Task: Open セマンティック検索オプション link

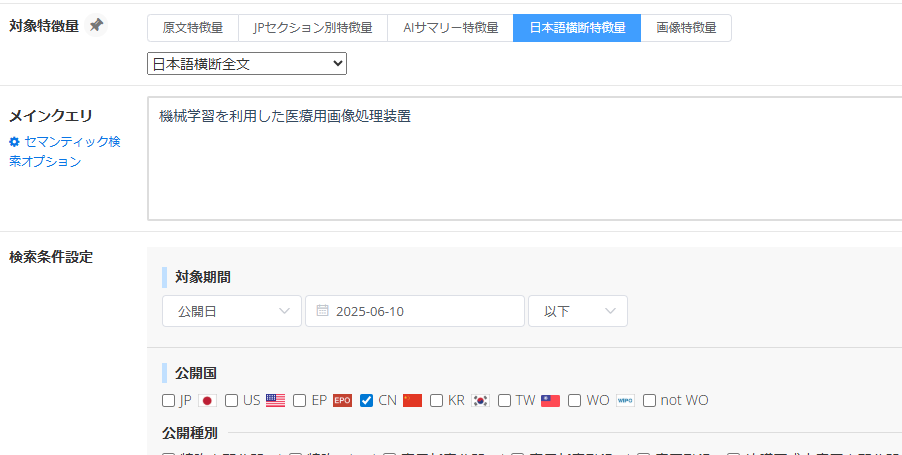Action: coord(65,151)
